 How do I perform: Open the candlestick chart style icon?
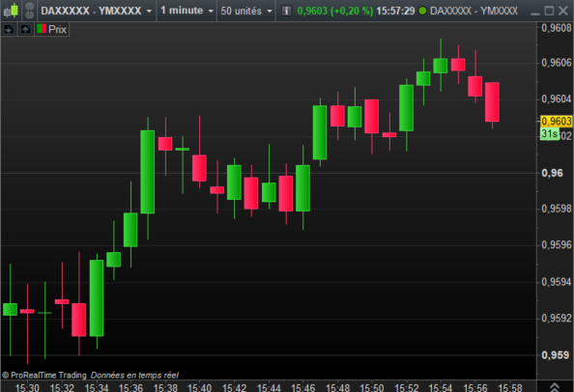(11, 11)
